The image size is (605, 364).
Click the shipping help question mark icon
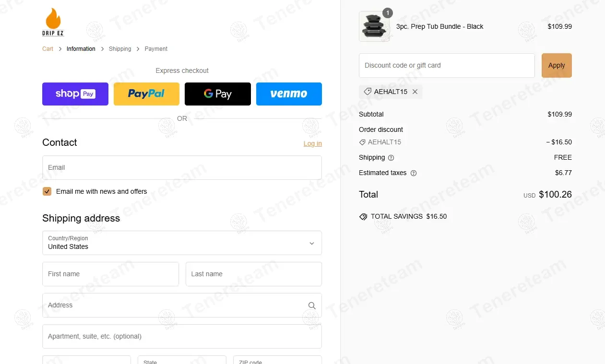(x=391, y=158)
